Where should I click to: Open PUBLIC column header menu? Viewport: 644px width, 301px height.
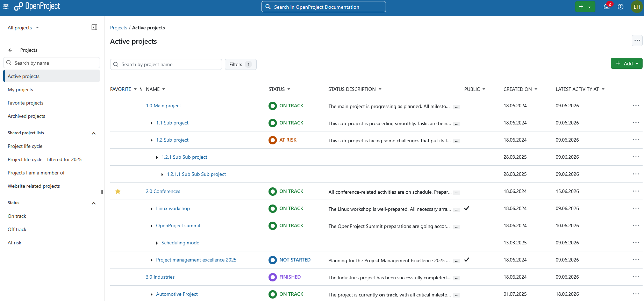(475, 89)
